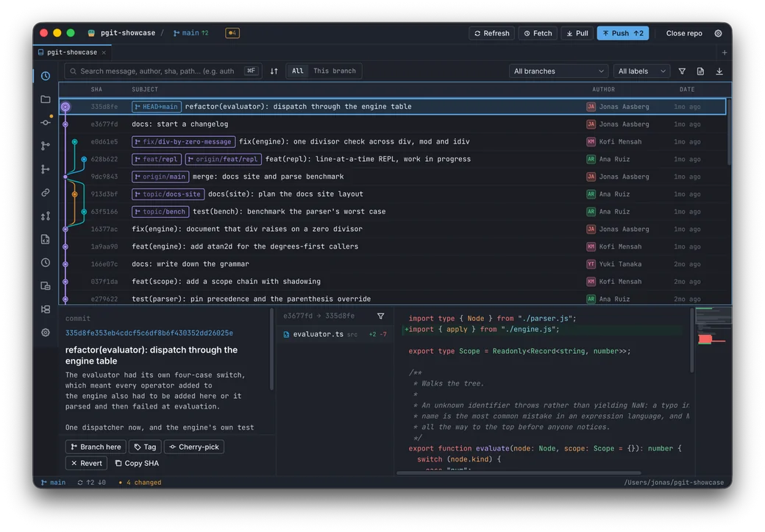The width and height of the screenshot is (765, 532).
Task: Open the All branches dropdown
Action: point(558,71)
